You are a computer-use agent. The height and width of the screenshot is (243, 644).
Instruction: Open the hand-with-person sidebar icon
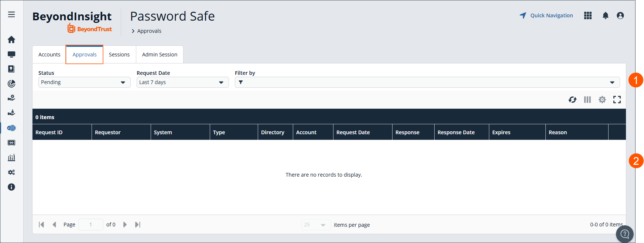click(11, 113)
